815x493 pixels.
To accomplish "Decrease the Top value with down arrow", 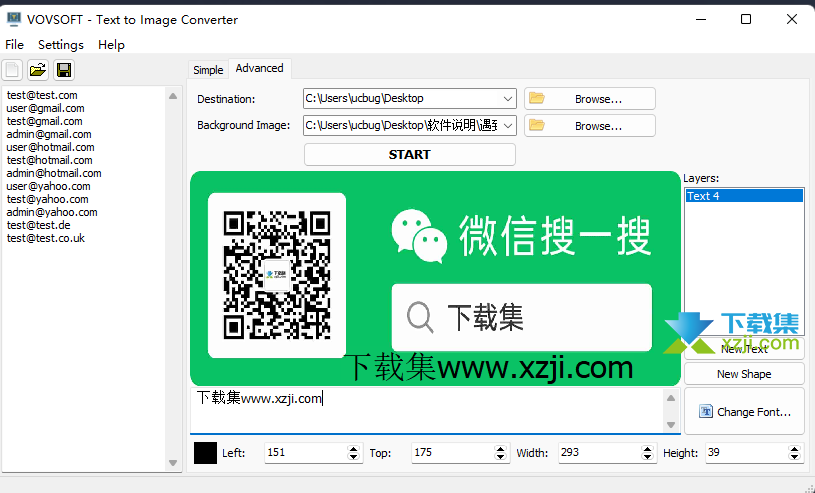I will [501, 457].
